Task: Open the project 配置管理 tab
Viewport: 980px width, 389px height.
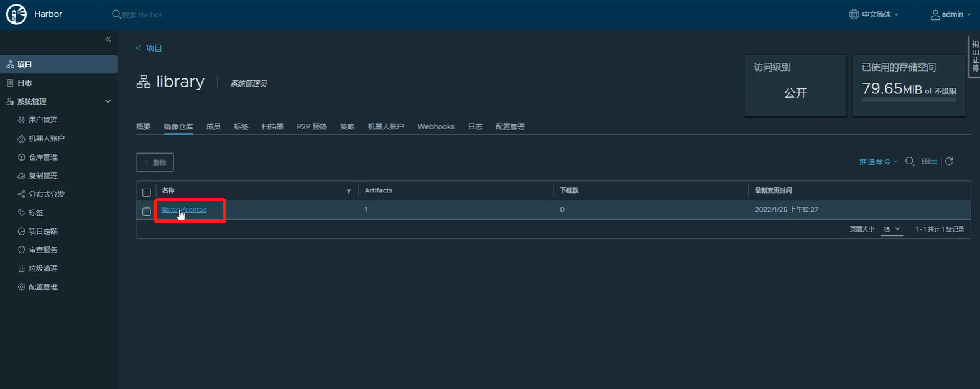Action: pyautogui.click(x=510, y=126)
